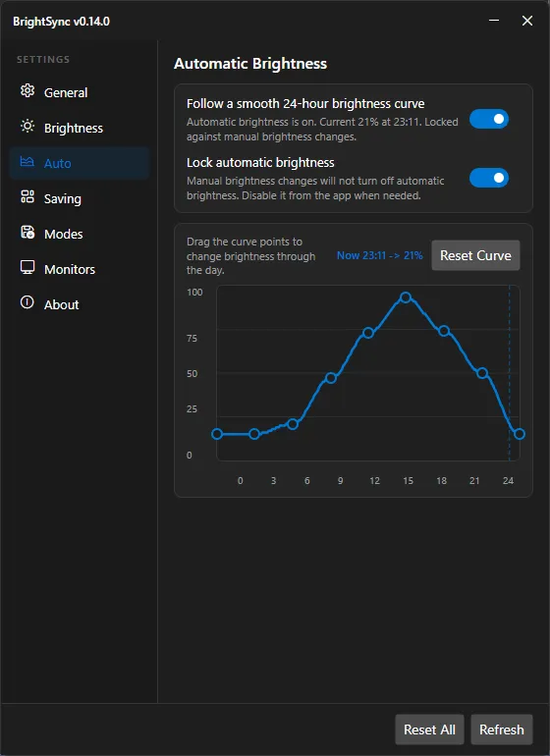The width and height of the screenshot is (550, 756).
Task: Show the Monitors settings page
Action: point(80,269)
